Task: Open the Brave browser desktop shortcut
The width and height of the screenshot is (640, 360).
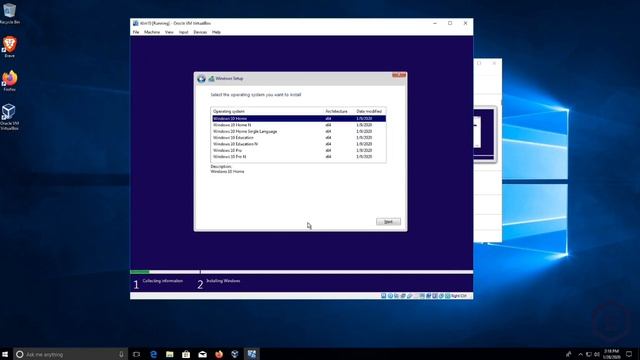Action: pyautogui.click(x=9, y=47)
